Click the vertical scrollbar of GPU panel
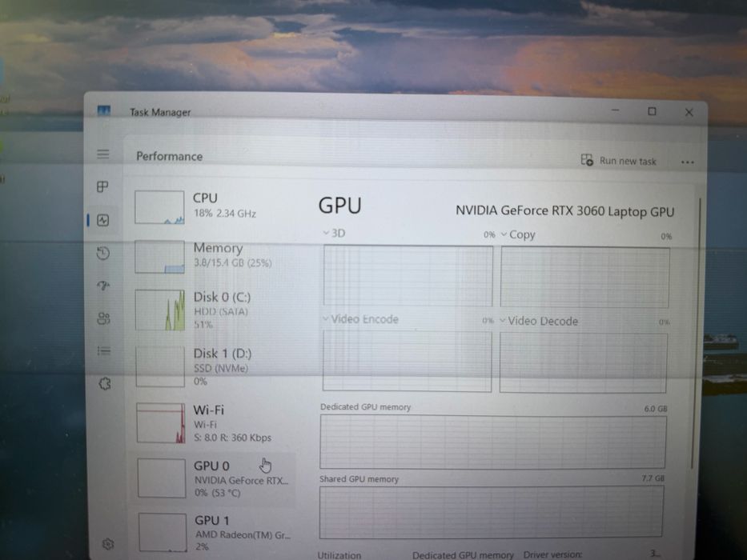 (x=697, y=334)
